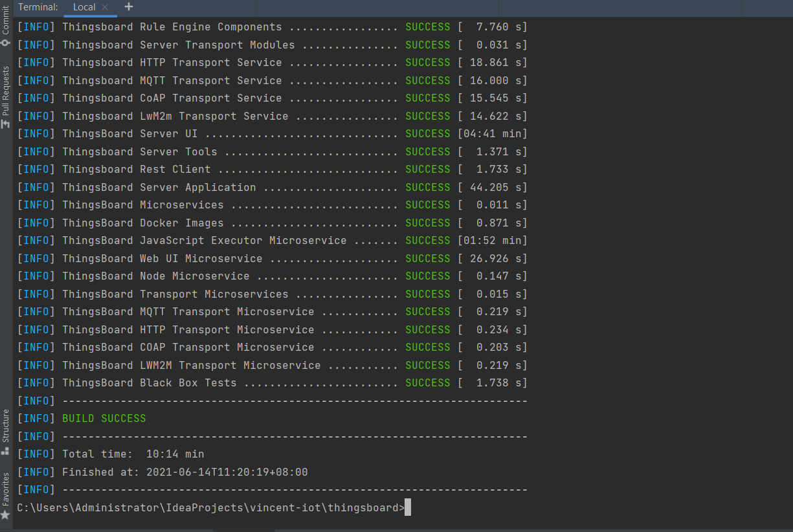Focus the thingsboard command prompt cursor
Viewport: 793px width, 532px height.
click(408, 508)
